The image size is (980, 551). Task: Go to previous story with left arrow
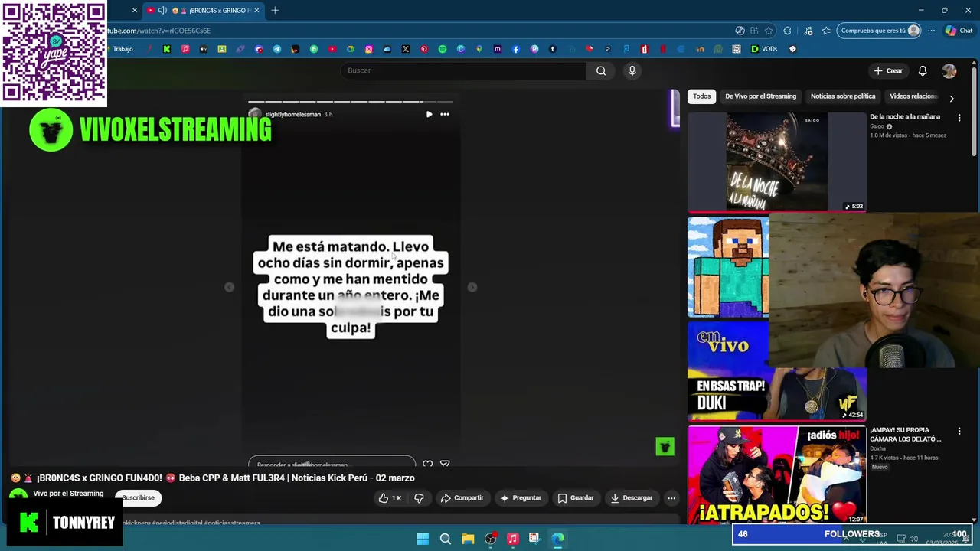[229, 287]
